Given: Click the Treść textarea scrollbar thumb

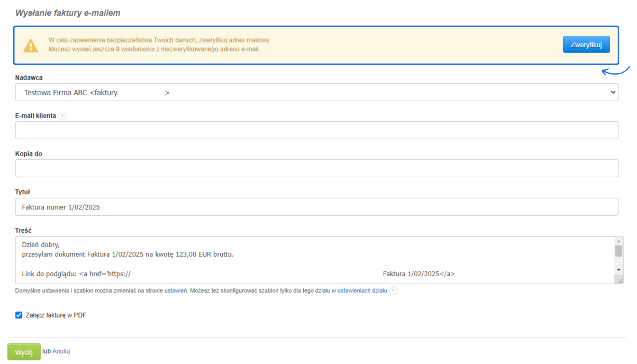Looking at the screenshot, I should pos(619,251).
